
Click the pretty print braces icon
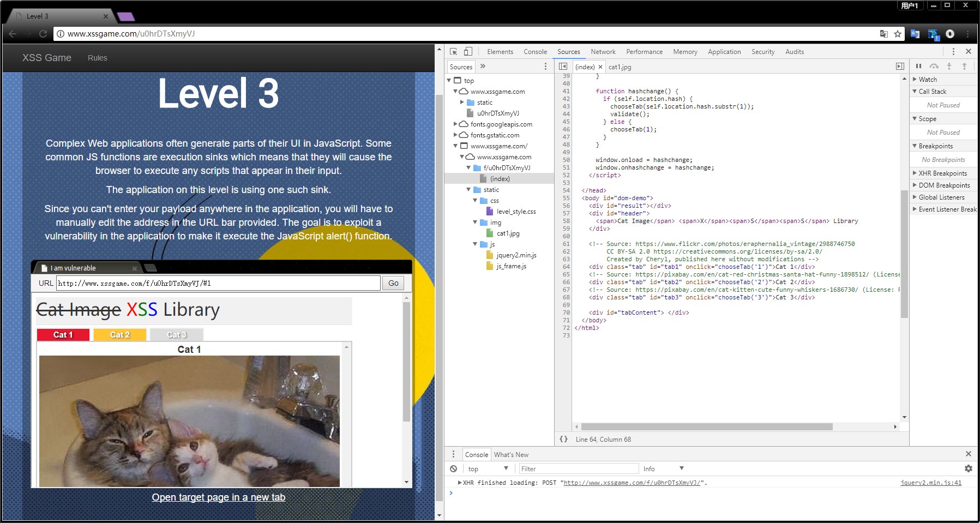coord(564,439)
